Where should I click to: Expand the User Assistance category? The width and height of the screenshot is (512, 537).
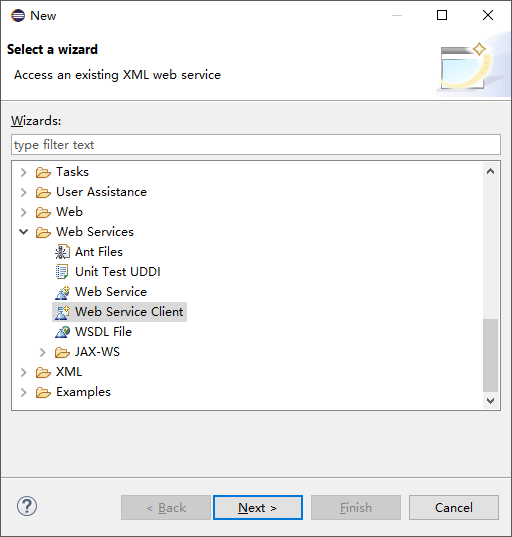(x=24, y=192)
